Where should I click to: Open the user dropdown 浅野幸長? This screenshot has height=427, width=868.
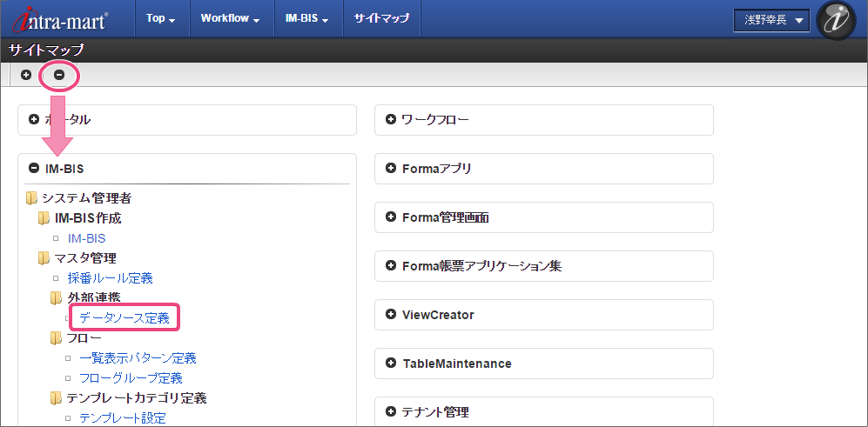(772, 19)
